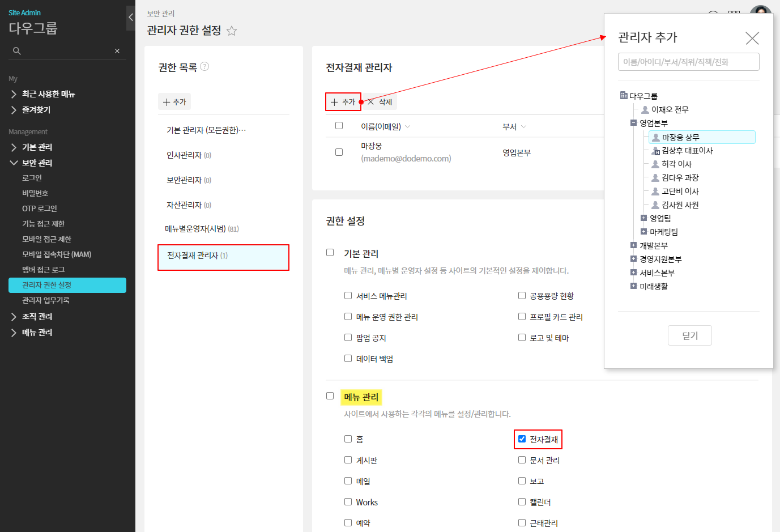Click the administrator search input field
Screen dimensions: 780x532
coord(688,62)
